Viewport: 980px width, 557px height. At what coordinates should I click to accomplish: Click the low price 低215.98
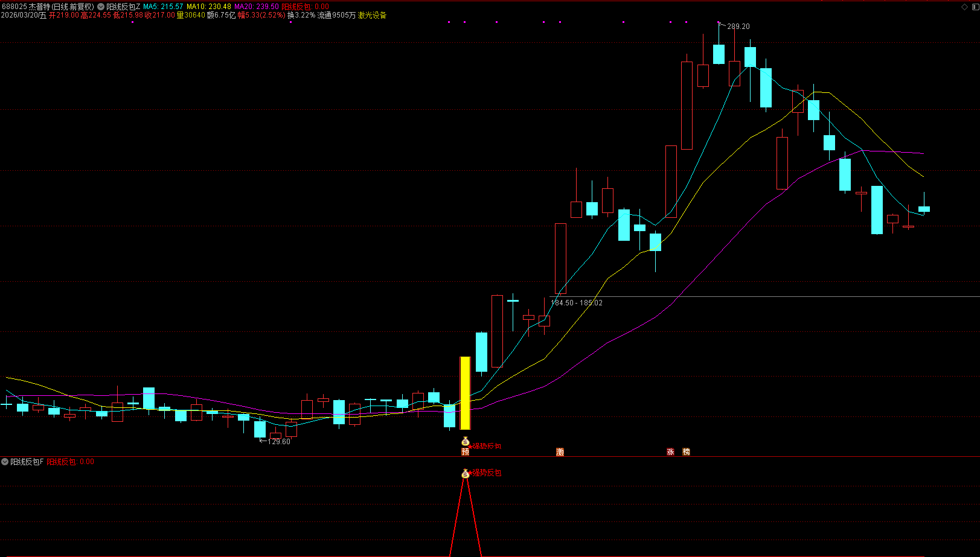[x=128, y=15]
